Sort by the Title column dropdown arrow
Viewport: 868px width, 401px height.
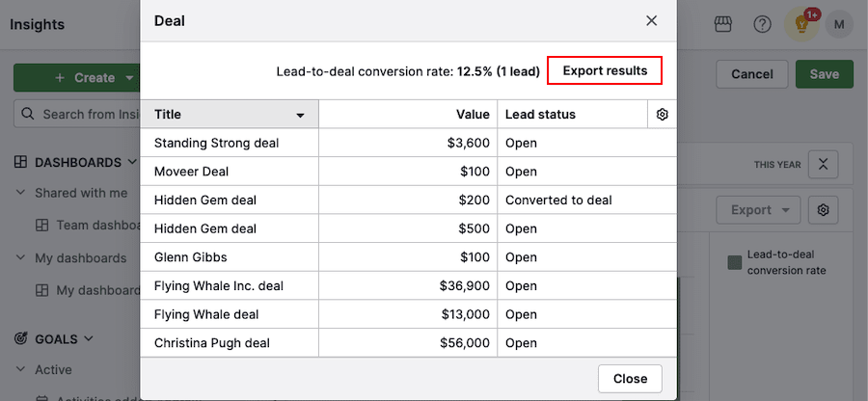click(x=300, y=115)
